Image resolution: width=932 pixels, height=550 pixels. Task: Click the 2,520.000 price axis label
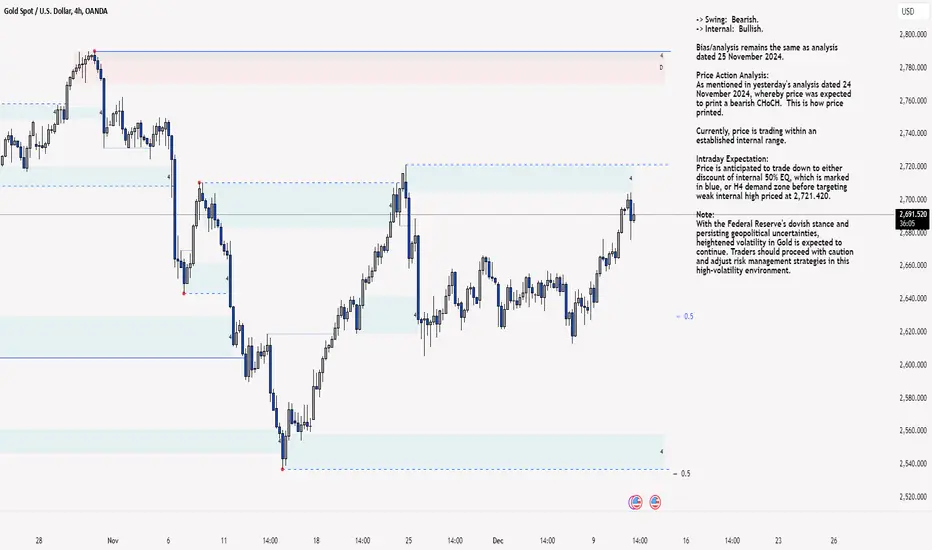(912, 496)
